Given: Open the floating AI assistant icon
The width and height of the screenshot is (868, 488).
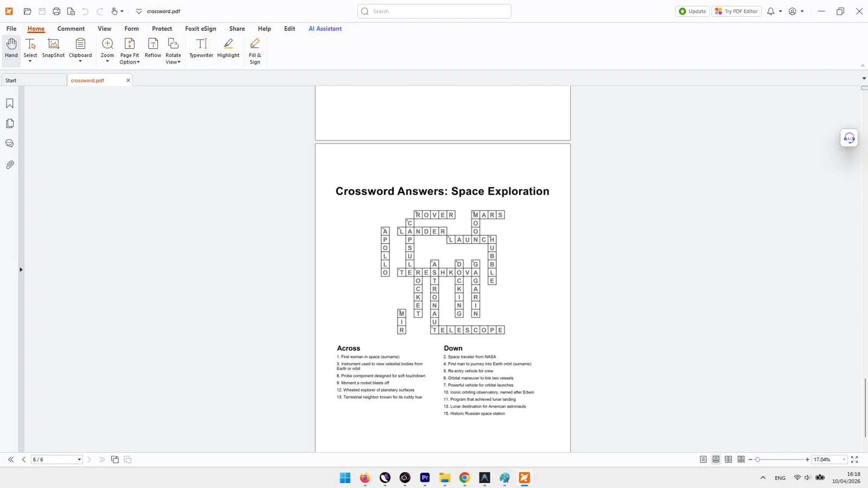Looking at the screenshot, I should [849, 138].
